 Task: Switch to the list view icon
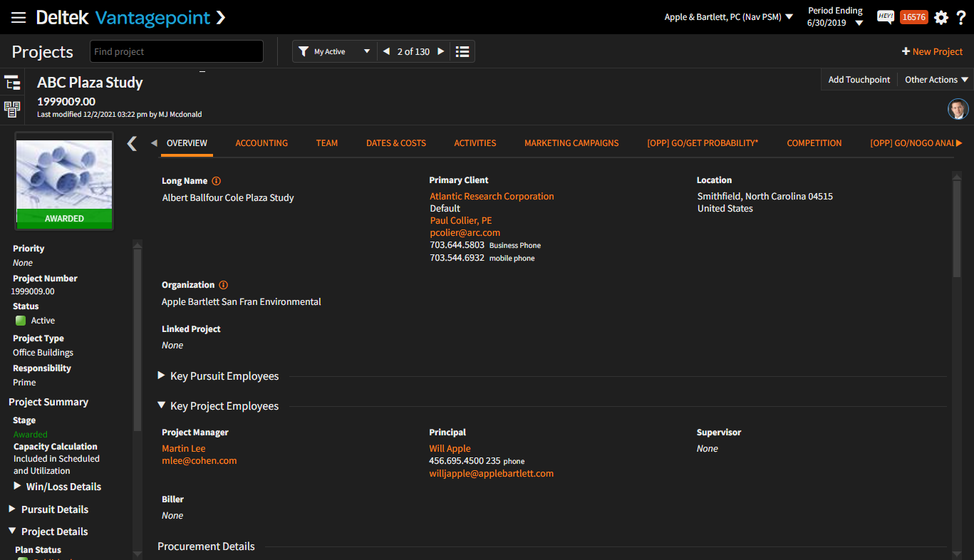click(462, 51)
